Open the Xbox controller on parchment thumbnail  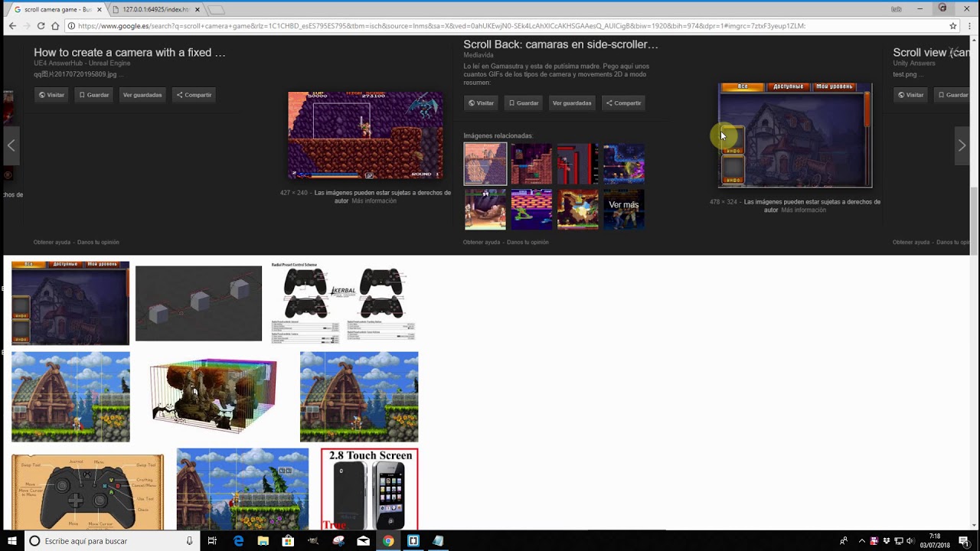[x=87, y=491]
